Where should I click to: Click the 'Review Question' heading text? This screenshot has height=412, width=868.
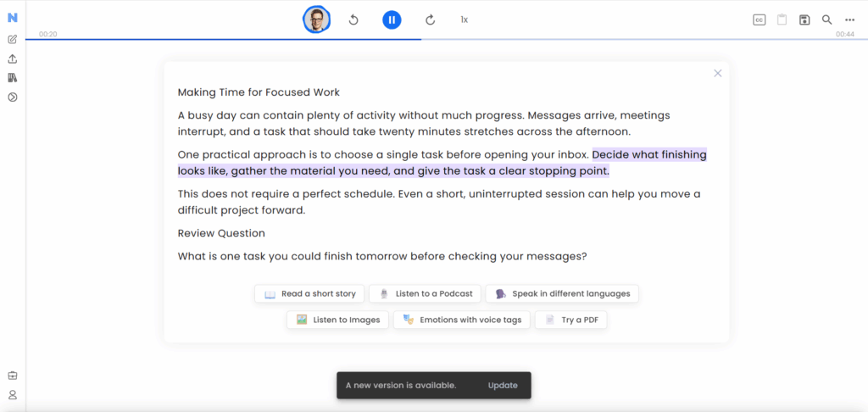tap(221, 233)
